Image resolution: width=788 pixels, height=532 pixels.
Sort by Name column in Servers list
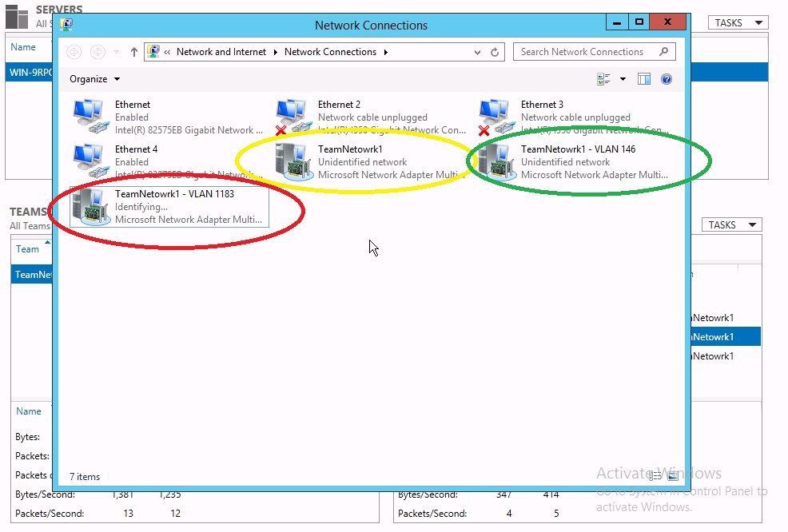23,47
